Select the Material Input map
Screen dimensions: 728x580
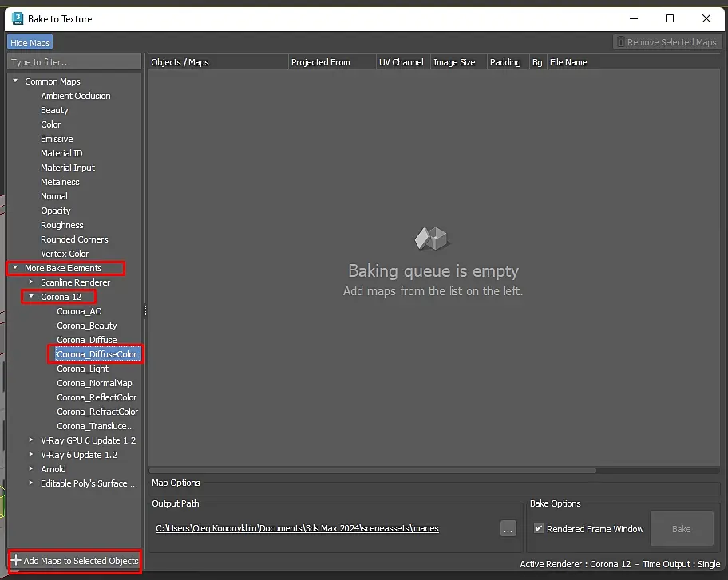pyautogui.click(x=68, y=168)
